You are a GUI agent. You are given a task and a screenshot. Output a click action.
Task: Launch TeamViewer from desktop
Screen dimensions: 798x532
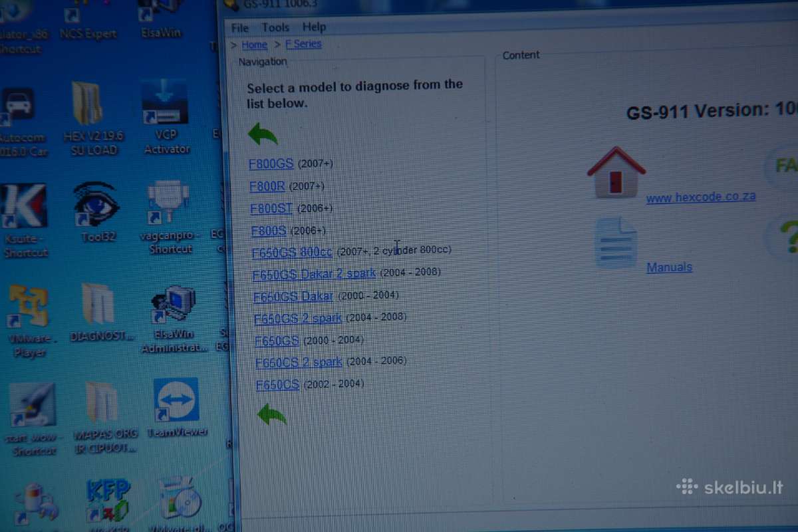(177, 408)
